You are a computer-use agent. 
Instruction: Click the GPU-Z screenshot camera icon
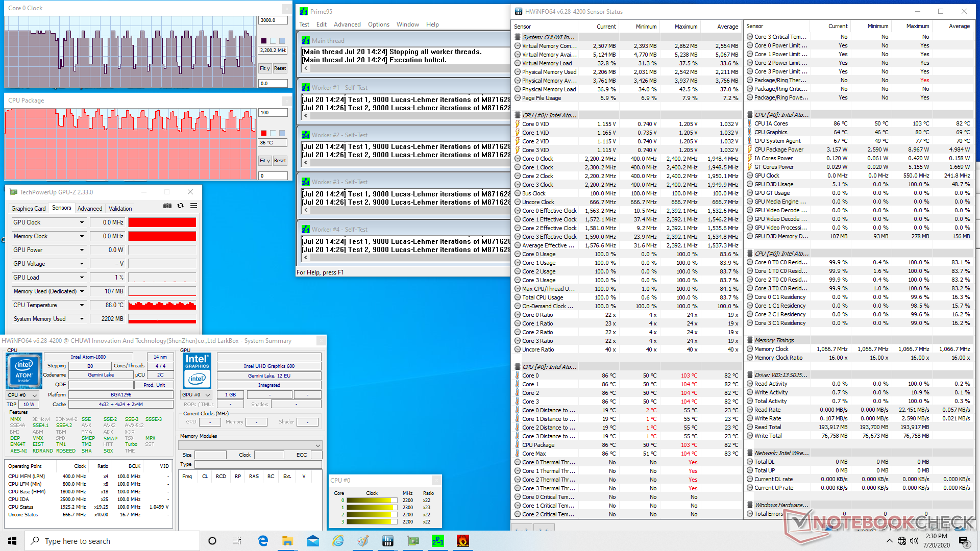click(167, 206)
